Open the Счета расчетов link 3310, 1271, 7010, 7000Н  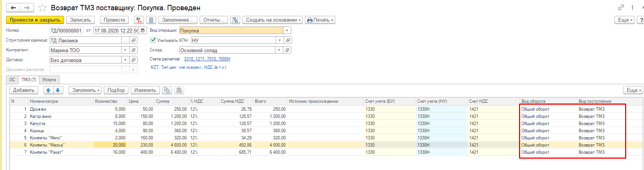(x=207, y=59)
